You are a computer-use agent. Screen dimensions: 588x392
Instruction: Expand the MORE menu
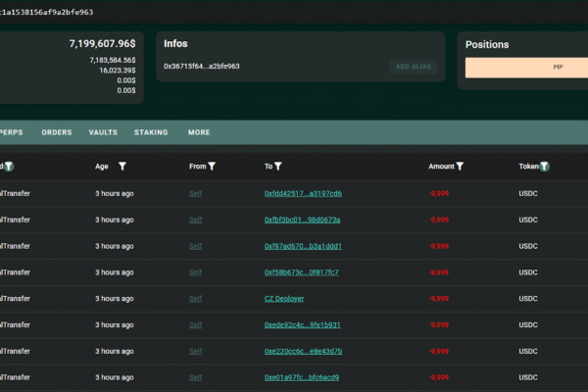[x=199, y=132]
